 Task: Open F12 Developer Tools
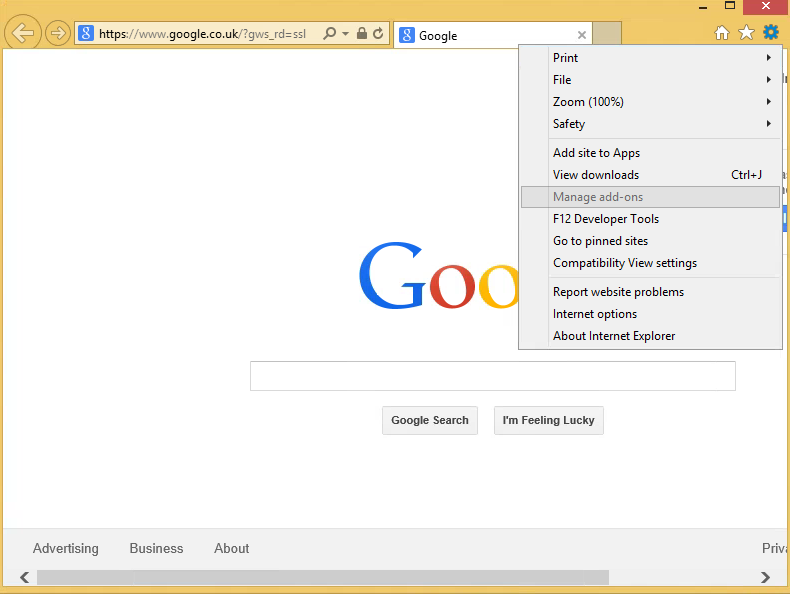click(x=606, y=219)
